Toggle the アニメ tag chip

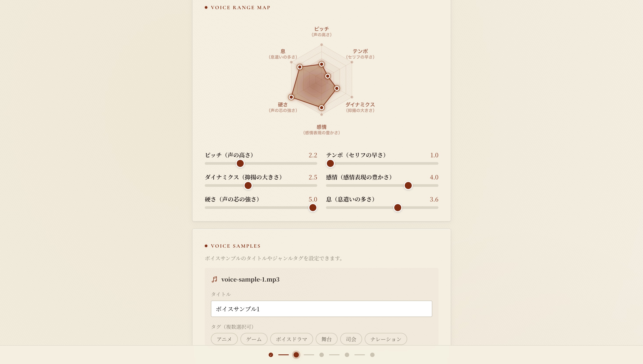(x=224, y=339)
